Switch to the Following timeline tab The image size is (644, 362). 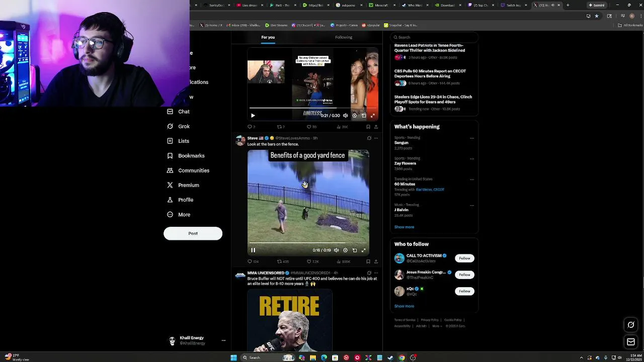344,37
